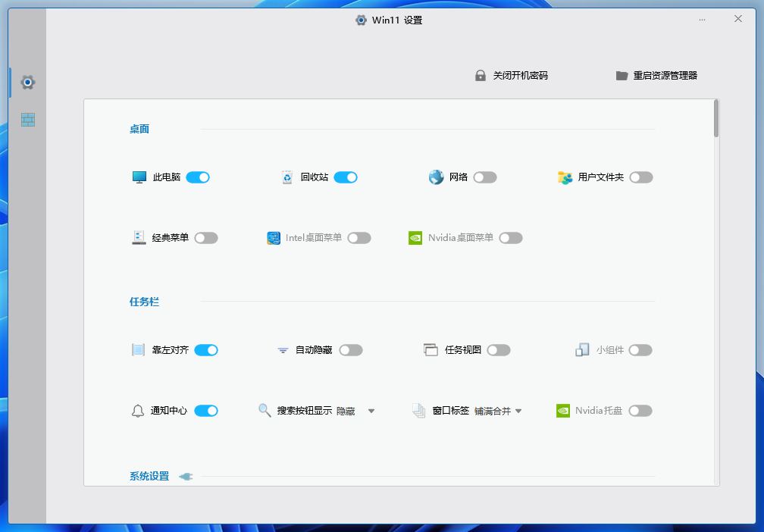Click the 通知中心 bell icon
The height and width of the screenshot is (532, 764).
(x=137, y=411)
